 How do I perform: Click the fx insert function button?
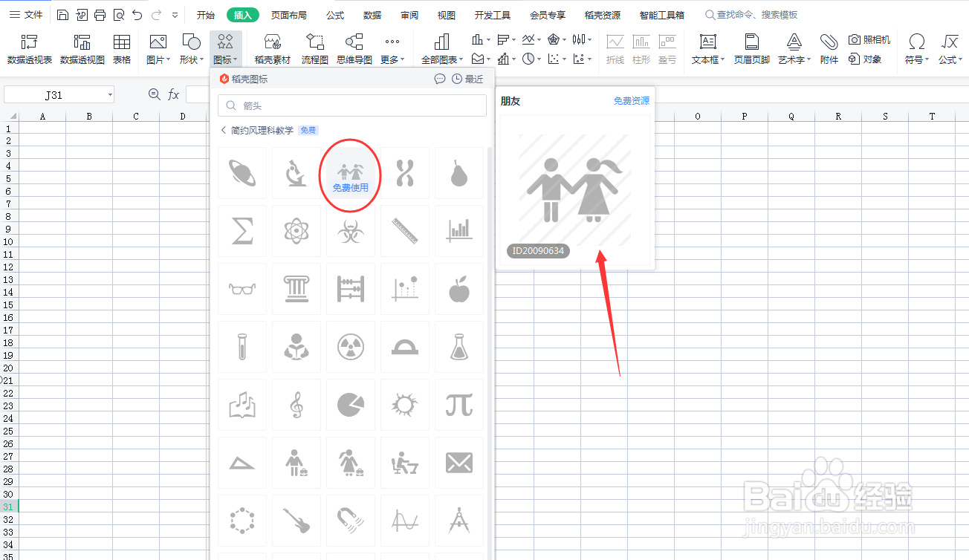click(173, 94)
